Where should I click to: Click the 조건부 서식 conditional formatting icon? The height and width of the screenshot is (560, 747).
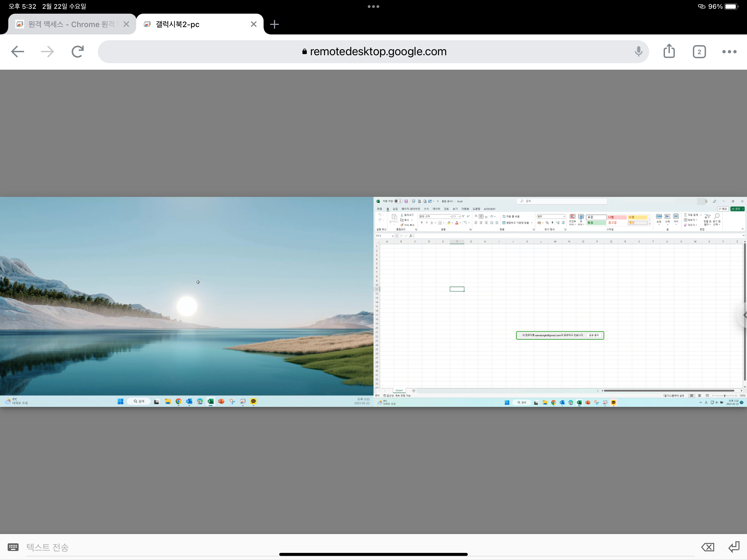coord(572,217)
